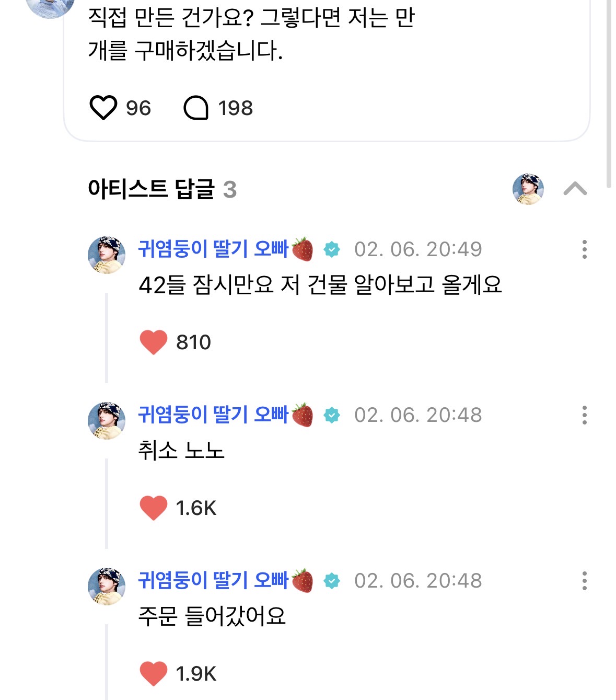Toggle heart on the '취소 노노' reply
Viewport: 616px width, 700px height.
[x=154, y=508]
